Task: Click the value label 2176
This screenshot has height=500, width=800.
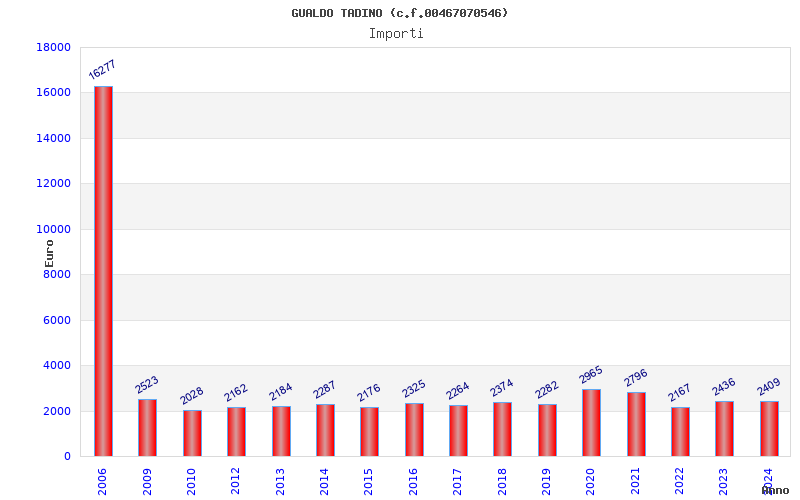Action: [369, 393]
